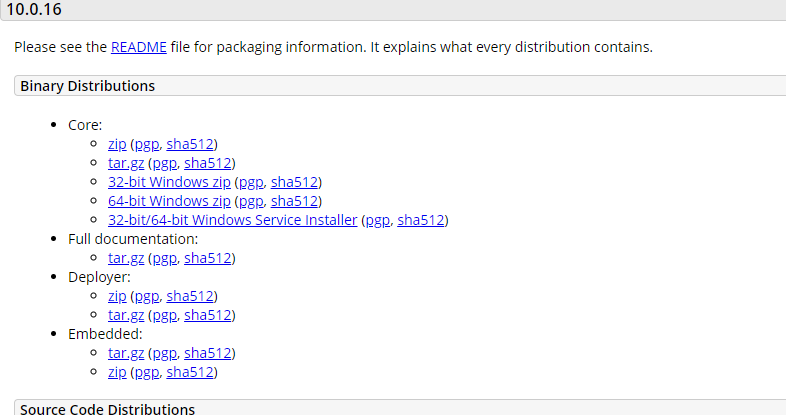Download the Embedded zip
The height and width of the screenshot is (415, 786).
coord(117,372)
